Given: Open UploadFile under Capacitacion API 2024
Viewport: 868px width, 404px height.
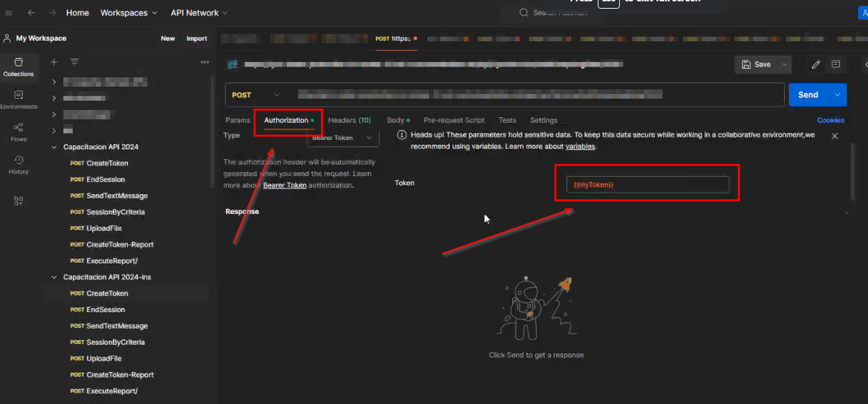Looking at the screenshot, I should pyautogui.click(x=103, y=229).
